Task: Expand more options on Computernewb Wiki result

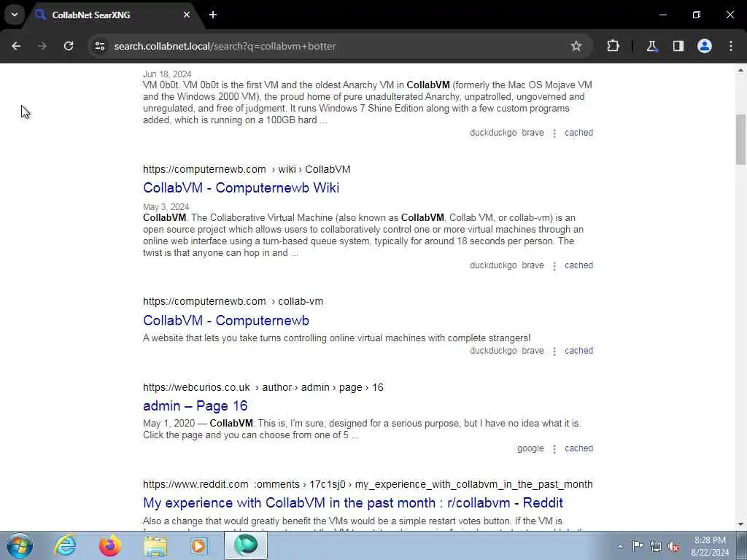Action: pos(554,265)
